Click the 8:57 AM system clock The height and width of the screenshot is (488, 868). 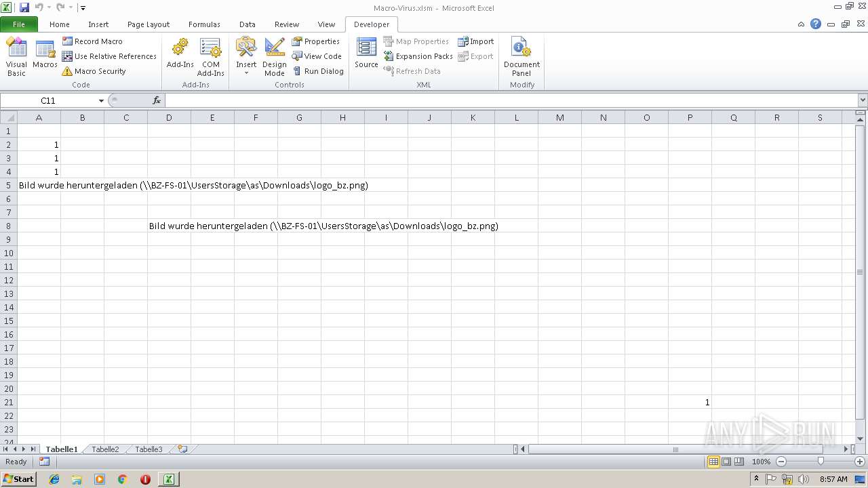(x=833, y=479)
